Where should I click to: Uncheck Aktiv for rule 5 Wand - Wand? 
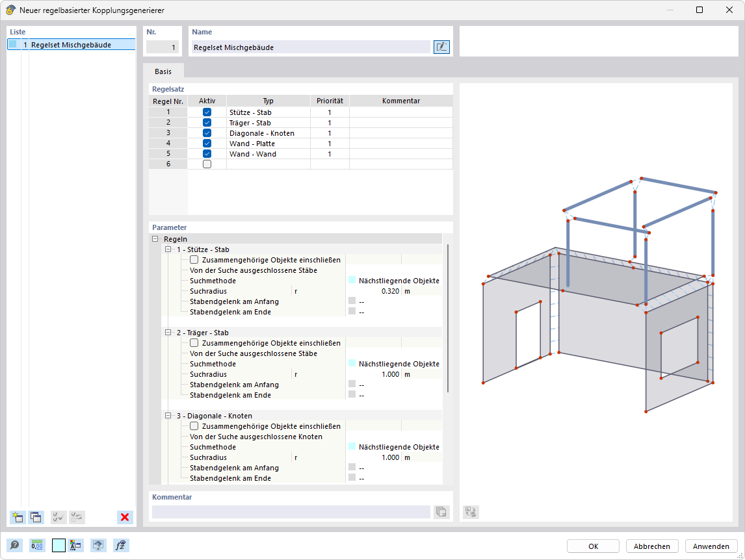tap(207, 154)
